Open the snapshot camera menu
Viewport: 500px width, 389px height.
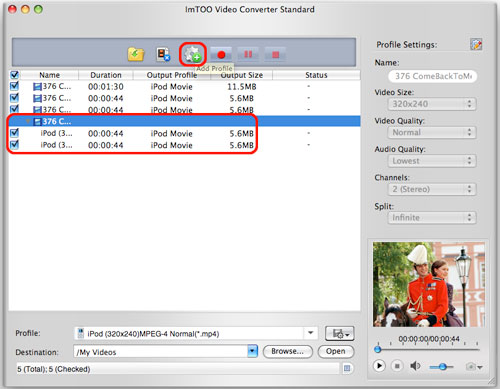474,367
